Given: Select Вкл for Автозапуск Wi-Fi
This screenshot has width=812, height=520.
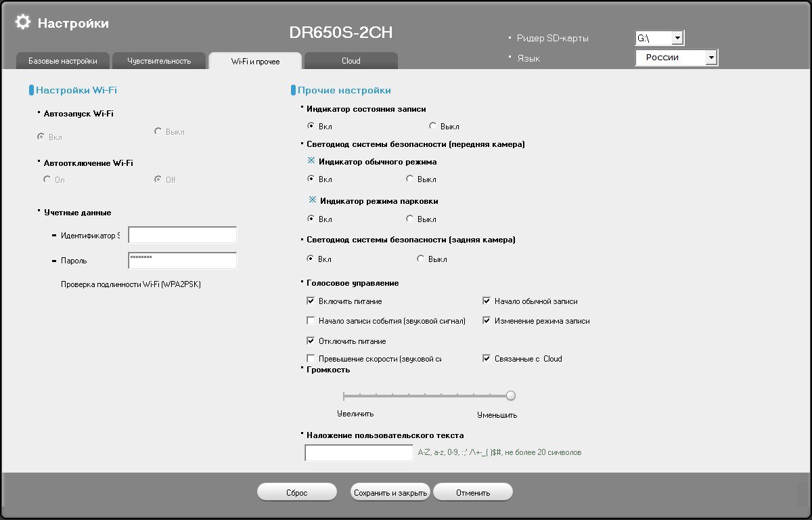Looking at the screenshot, I should click(41, 137).
